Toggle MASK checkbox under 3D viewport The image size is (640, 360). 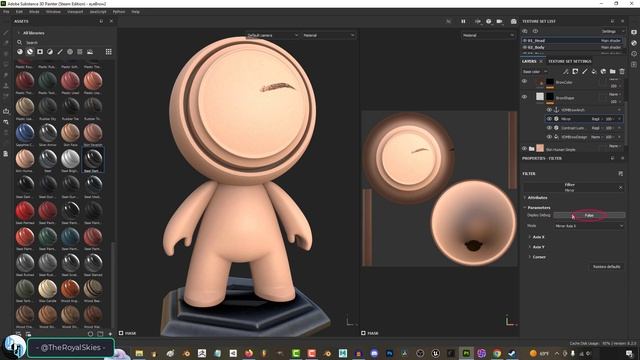coord(121,333)
